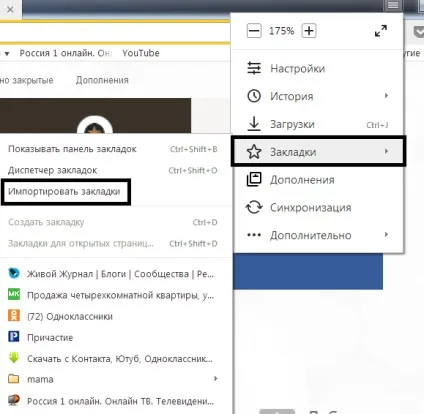
Task: Expand the mama folder submenu arrow
Action: coord(216,379)
